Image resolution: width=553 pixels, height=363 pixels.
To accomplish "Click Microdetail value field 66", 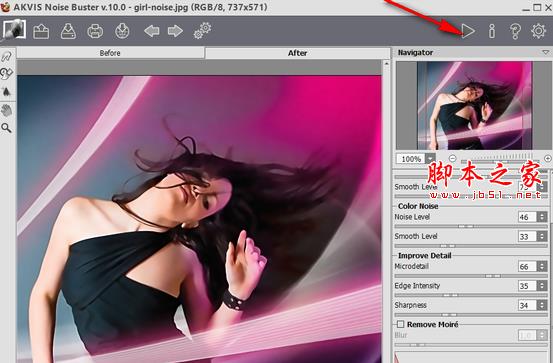I will point(527,266).
